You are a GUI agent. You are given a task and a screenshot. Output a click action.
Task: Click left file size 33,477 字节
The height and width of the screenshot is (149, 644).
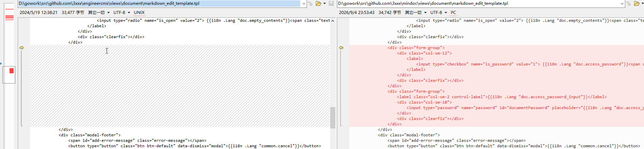(x=73, y=13)
